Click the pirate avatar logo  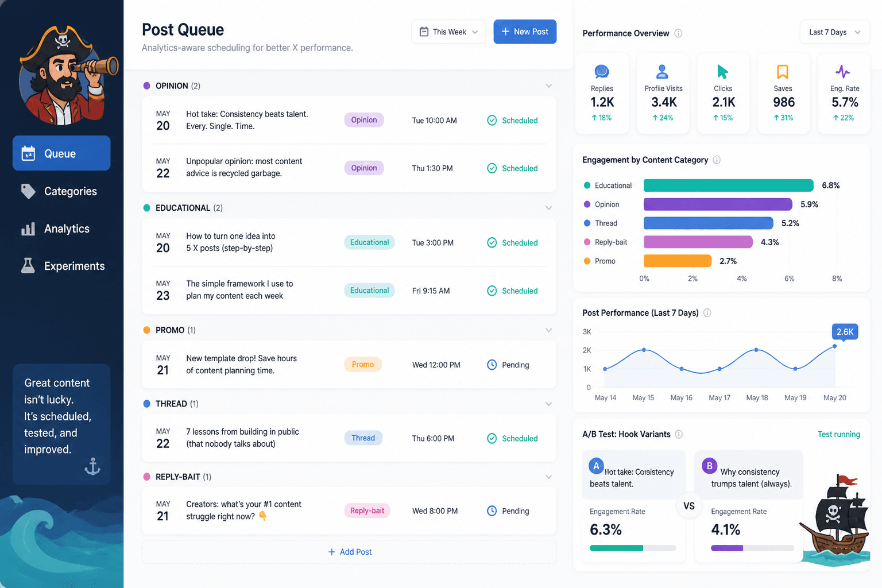(68, 75)
